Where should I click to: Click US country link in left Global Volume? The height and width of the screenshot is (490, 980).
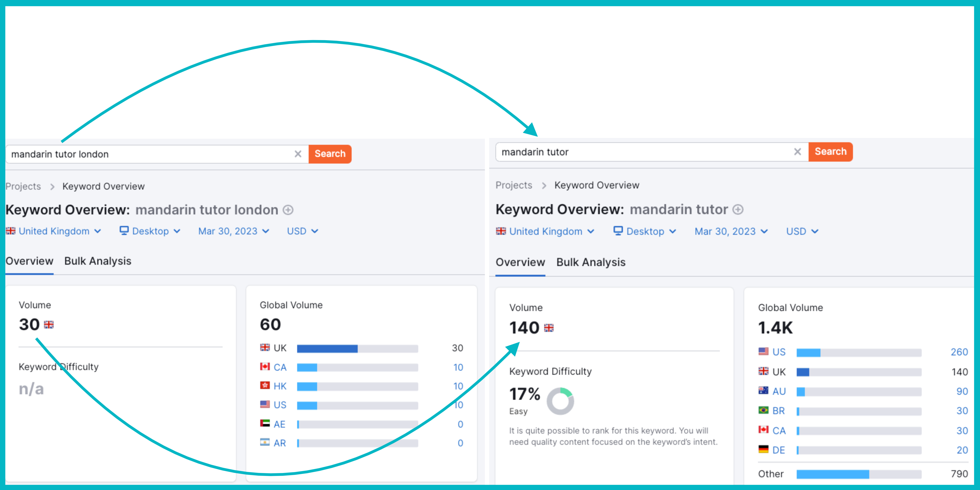pyautogui.click(x=280, y=405)
